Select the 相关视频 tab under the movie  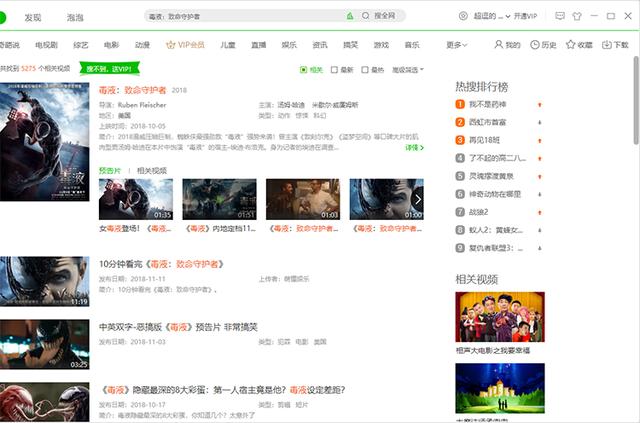pos(152,170)
